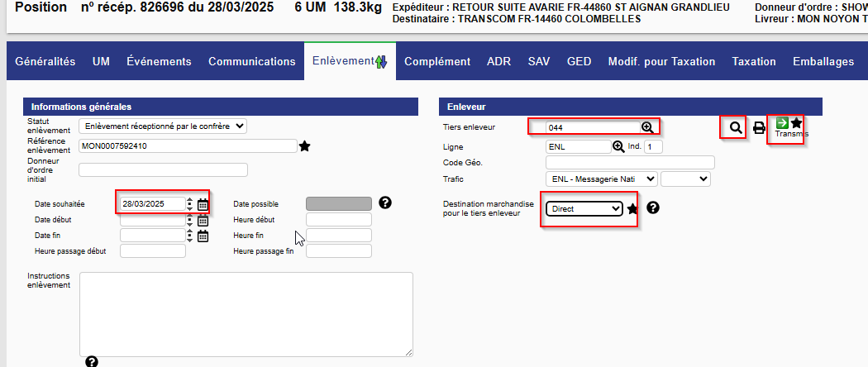
Task: Click the Heure passage fin field
Action: (x=339, y=250)
